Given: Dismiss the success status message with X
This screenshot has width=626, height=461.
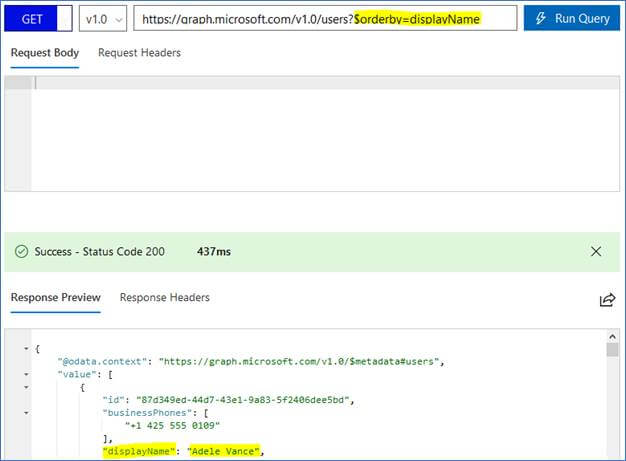Looking at the screenshot, I should [597, 252].
